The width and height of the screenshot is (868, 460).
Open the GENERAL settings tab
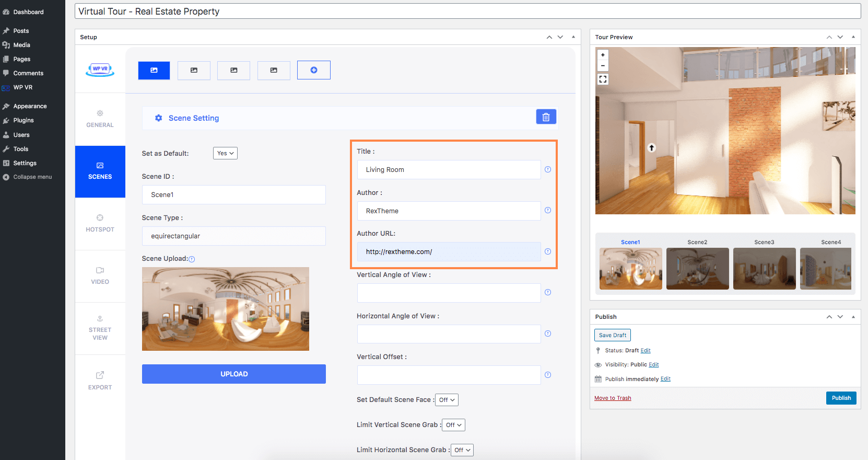[100, 119]
